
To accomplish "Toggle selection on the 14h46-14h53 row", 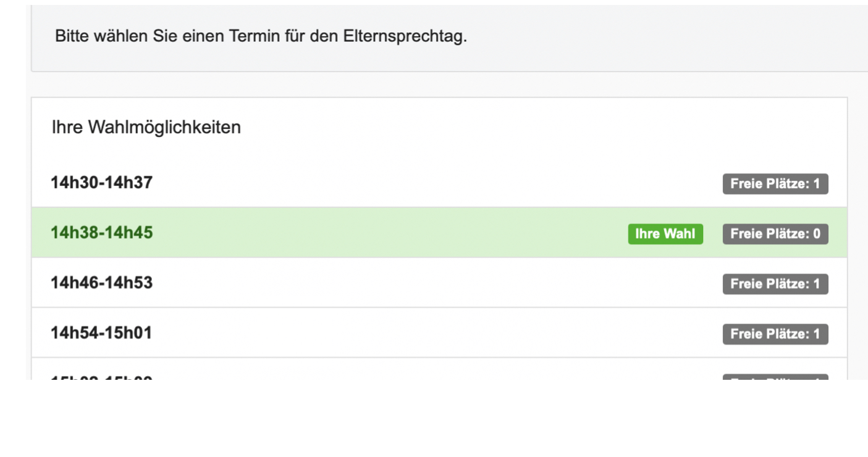I will click(371, 283).
